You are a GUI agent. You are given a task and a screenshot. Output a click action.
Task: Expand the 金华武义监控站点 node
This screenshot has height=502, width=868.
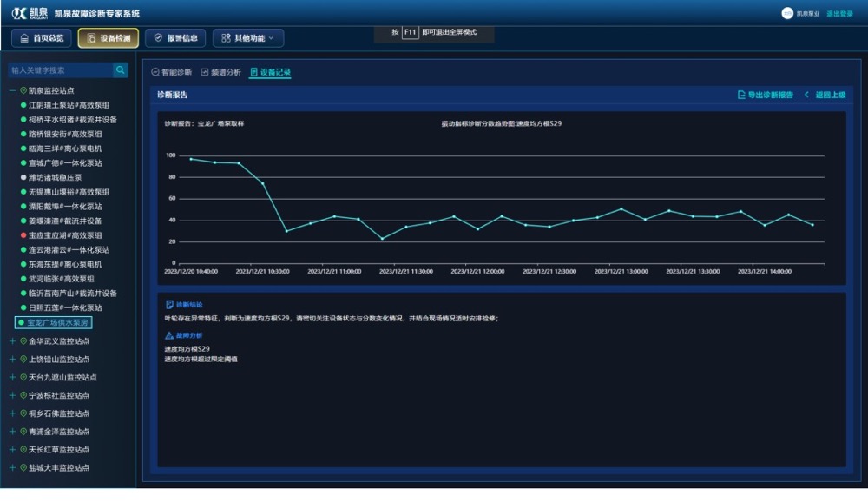pos(12,341)
